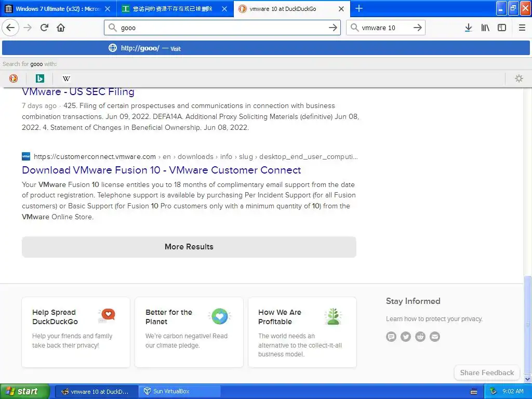
Task: Close the Windows 7 Ultimate tab
Action: point(108,9)
